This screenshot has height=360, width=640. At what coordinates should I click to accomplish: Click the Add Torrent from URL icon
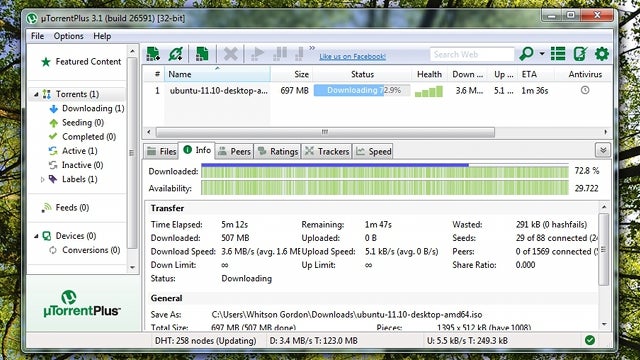click(x=176, y=54)
